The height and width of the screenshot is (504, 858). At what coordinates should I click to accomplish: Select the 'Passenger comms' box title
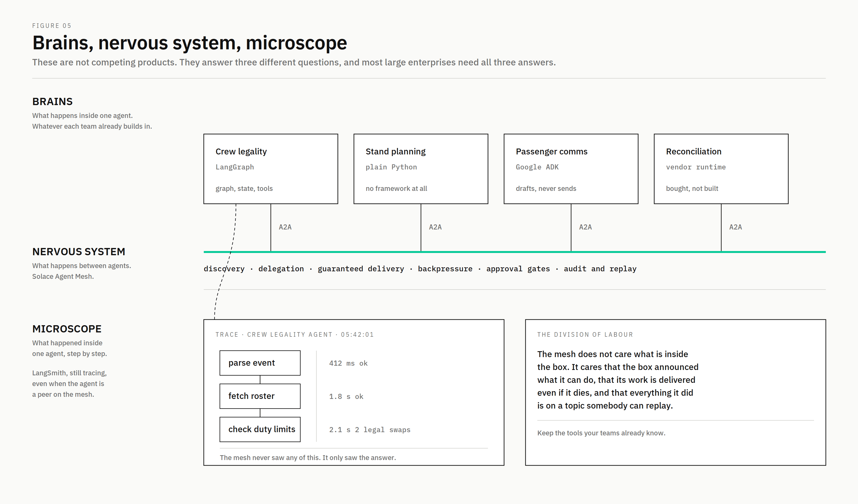(x=552, y=151)
